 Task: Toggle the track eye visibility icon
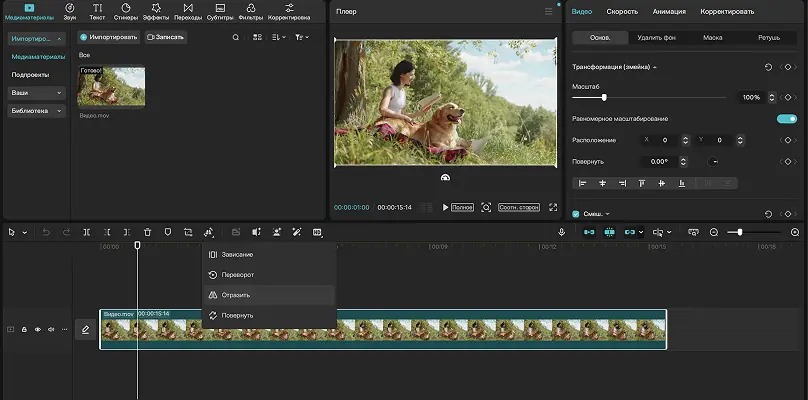coord(38,329)
